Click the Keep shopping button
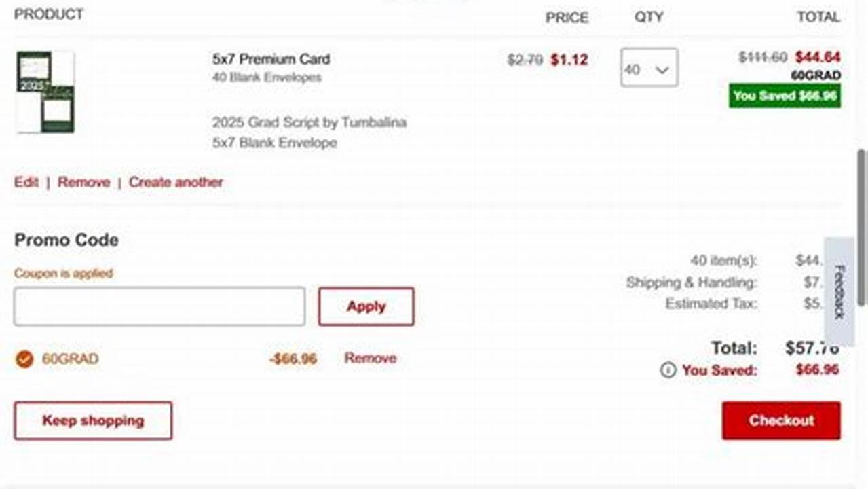The image size is (868, 489). (92, 421)
